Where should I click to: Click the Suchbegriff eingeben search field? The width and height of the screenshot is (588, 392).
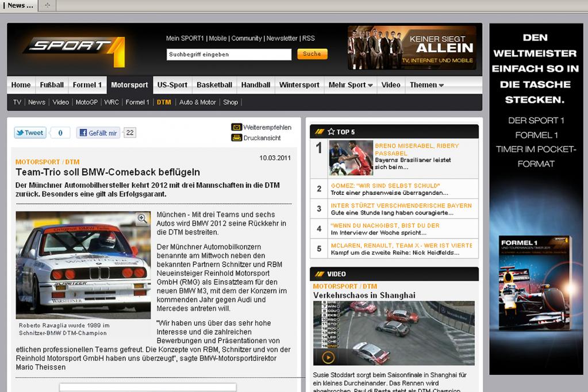(x=229, y=55)
